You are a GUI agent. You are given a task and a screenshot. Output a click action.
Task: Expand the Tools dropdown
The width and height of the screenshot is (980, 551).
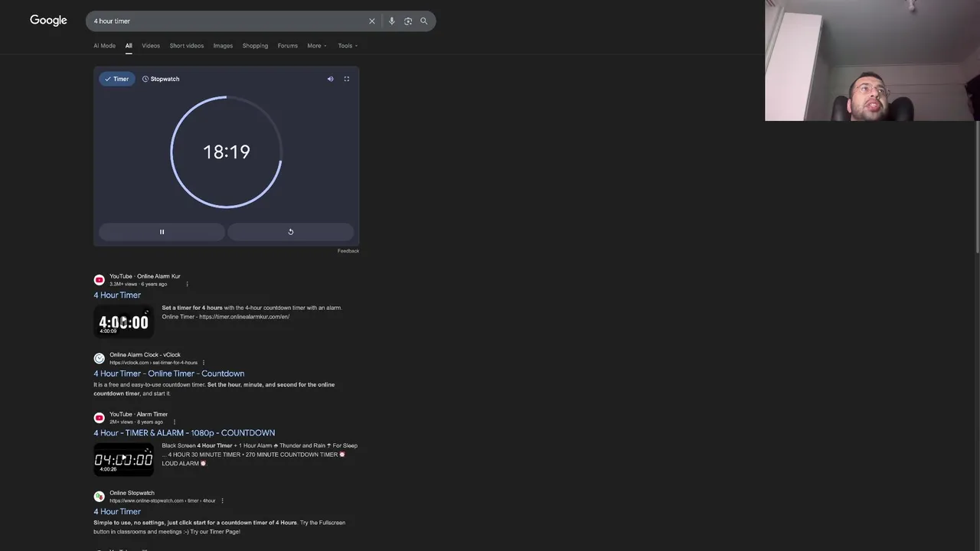(x=348, y=46)
